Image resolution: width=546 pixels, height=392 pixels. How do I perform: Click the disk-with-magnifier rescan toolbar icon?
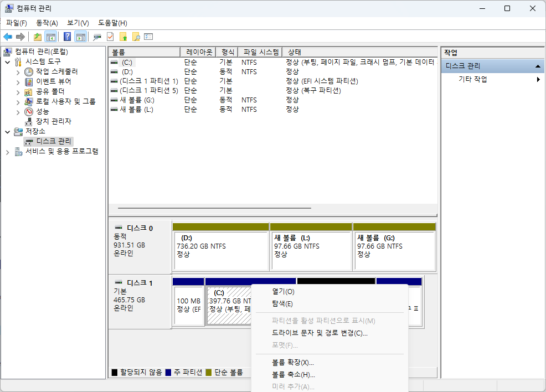(97, 37)
